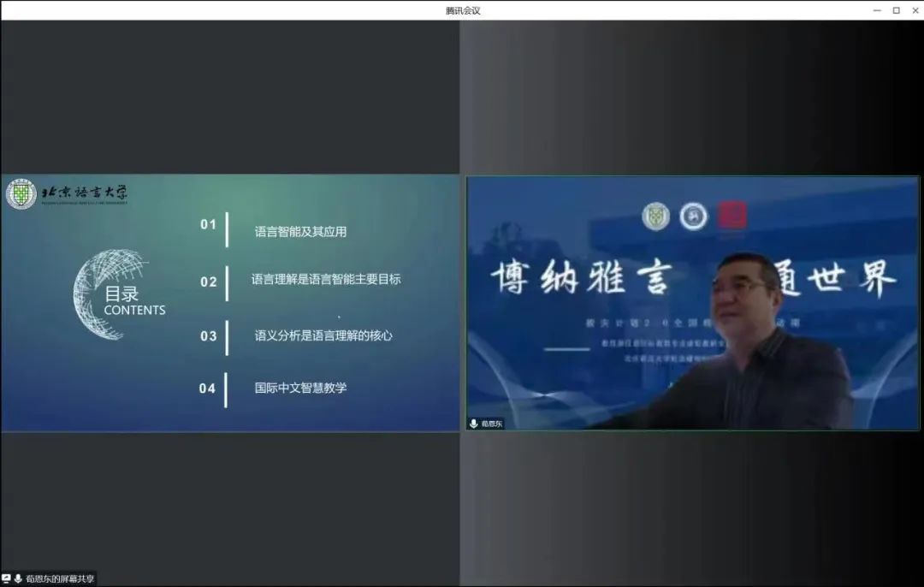Image resolution: width=924 pixels, height=587 pixels.
Task: Click the 目录 CONTENTS heading on the slide
Action: 134,301
